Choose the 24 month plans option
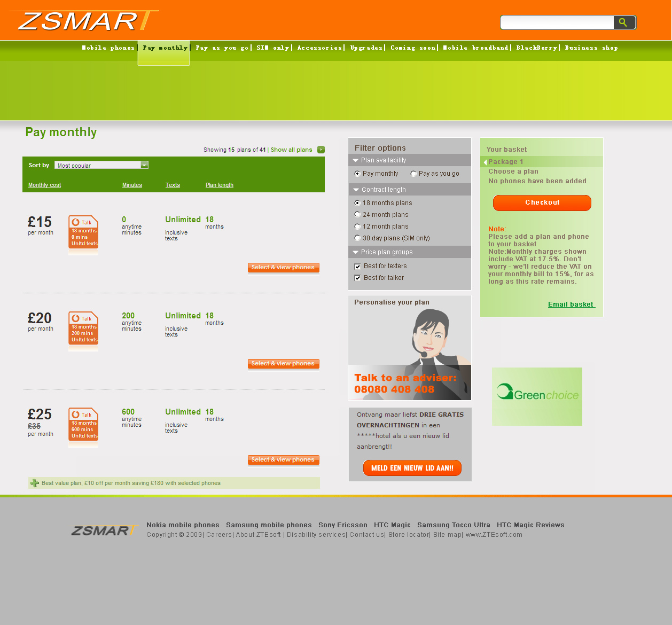 (357, 215)
